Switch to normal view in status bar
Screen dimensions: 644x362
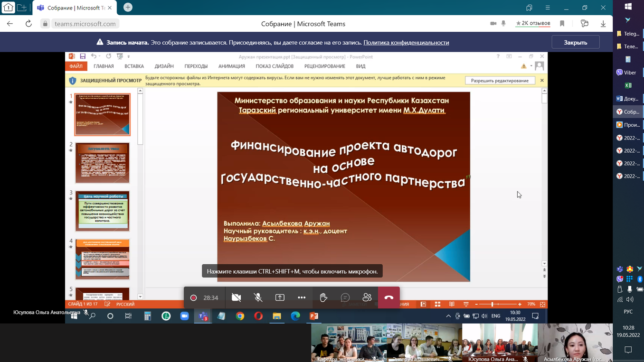423,304
